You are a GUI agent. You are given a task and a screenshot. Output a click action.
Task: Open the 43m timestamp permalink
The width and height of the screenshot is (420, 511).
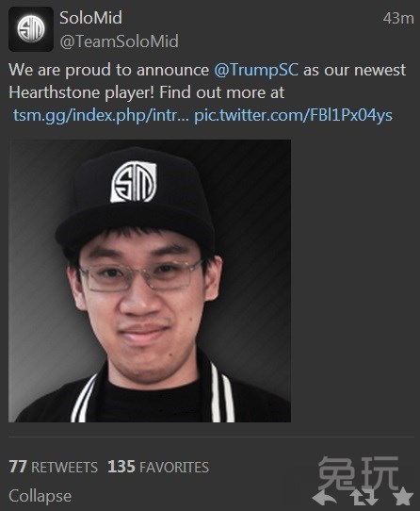click(398, 18)
